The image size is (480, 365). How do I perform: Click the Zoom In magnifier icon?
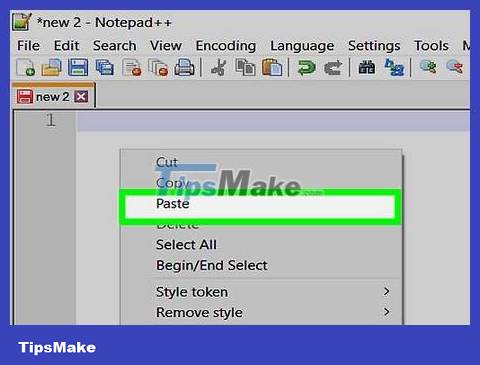click(x=428, y=67)
